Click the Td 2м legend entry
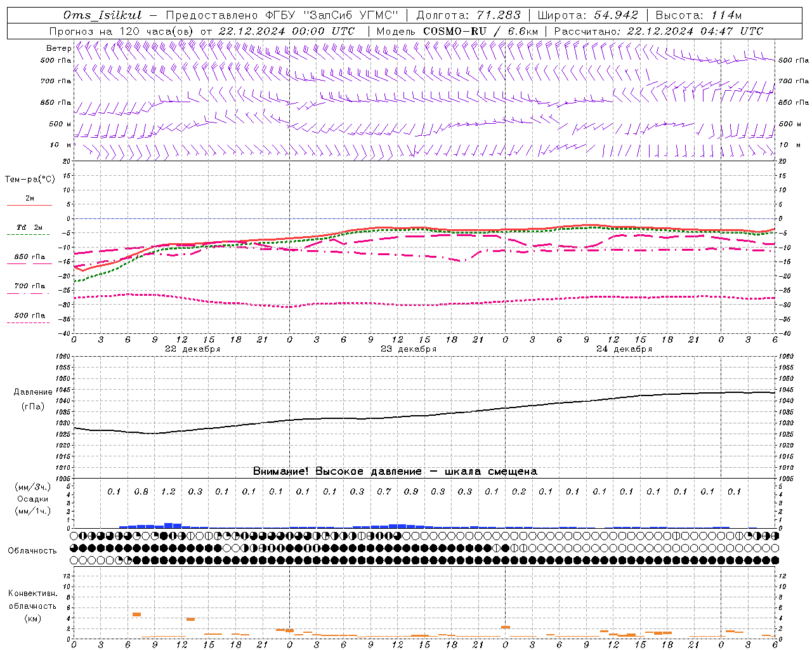 pyautogui.click(x=30, y=227)
